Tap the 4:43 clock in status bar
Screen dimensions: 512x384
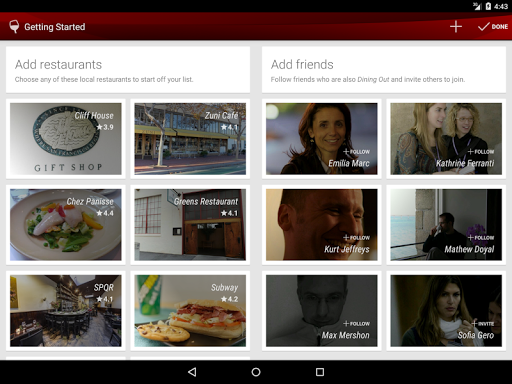tap(501, 6)
